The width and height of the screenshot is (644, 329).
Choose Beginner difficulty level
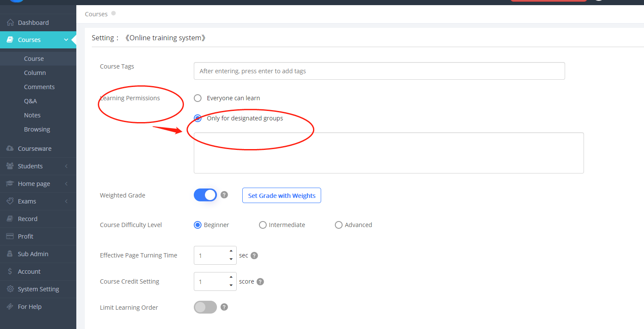click(x=198, y=225)
